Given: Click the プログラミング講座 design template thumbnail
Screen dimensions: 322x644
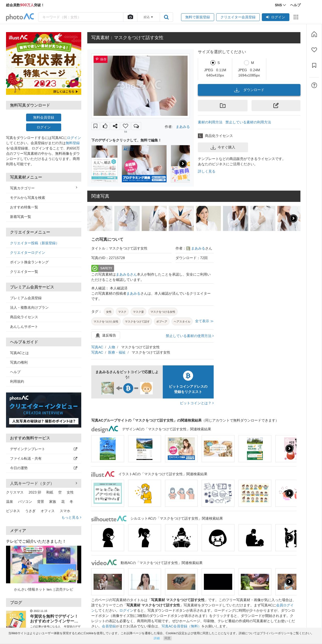Looking at the screenshot, I should (144, 164).
